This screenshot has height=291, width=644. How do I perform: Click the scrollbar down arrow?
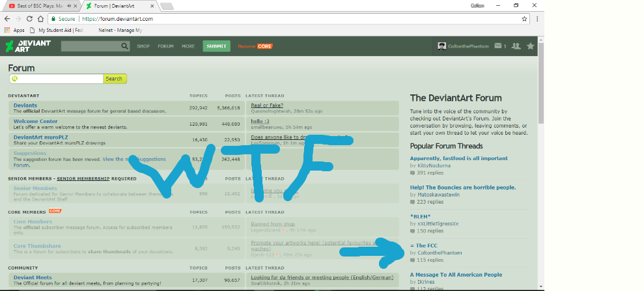click(x=541, y=286)
